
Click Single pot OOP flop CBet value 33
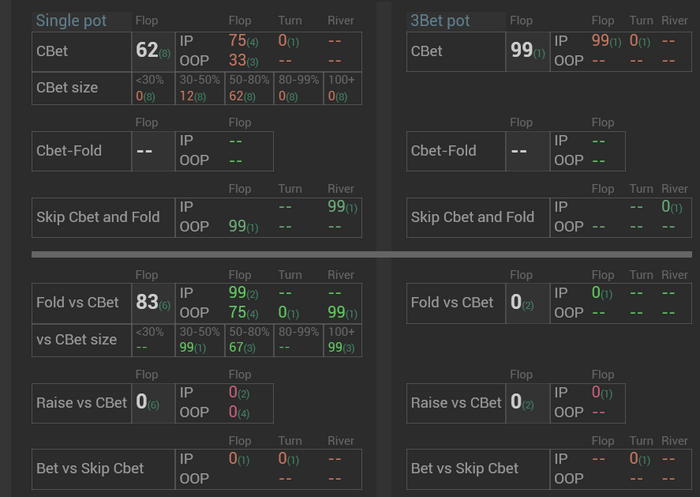(237, 60)
